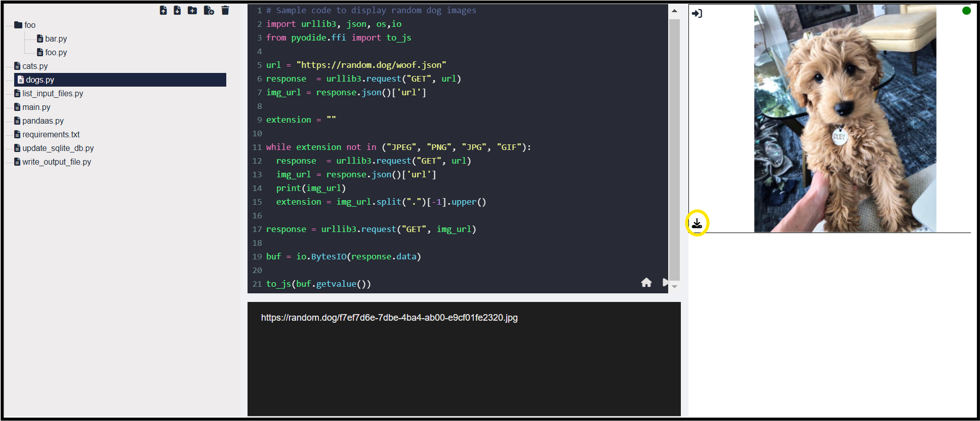Delete the selected file with the trash icon

(225, 11)
